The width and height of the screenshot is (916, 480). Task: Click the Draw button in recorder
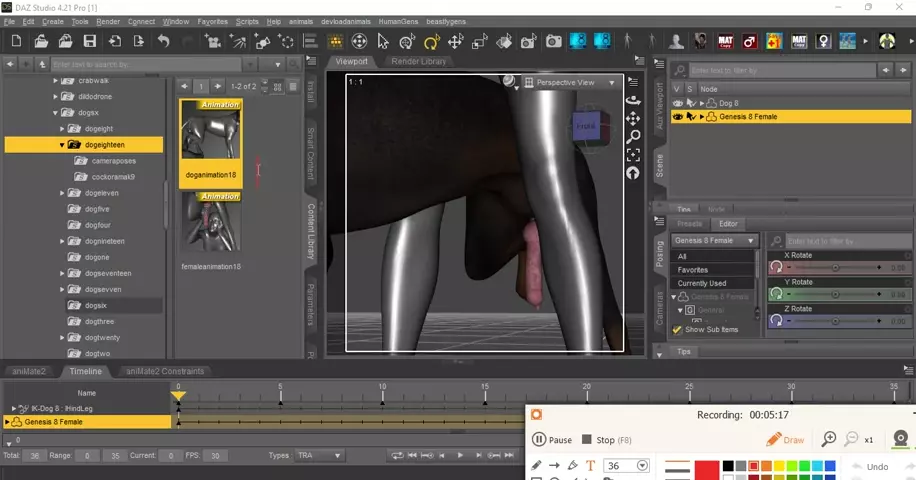785,440
